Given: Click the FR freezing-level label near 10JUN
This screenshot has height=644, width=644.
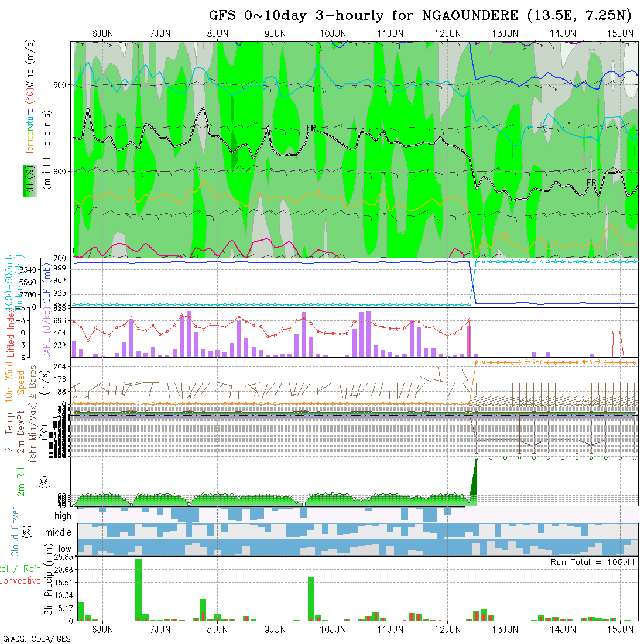Looking at the screenshot, I should 311,128.
